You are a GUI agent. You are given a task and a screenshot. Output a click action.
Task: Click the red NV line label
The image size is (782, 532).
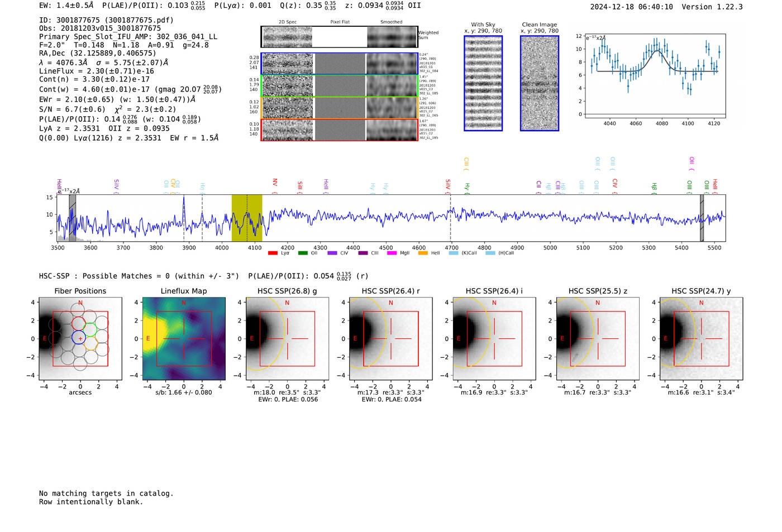pyautogui.click(x=275, y=186)
